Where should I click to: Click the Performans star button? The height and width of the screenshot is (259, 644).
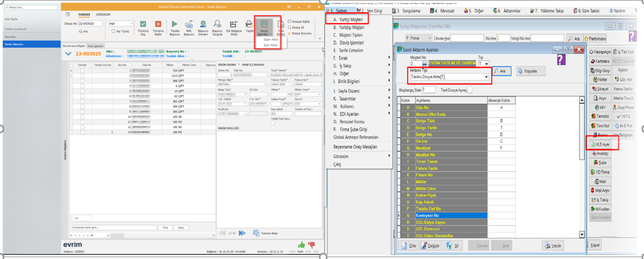coord(595,38)
